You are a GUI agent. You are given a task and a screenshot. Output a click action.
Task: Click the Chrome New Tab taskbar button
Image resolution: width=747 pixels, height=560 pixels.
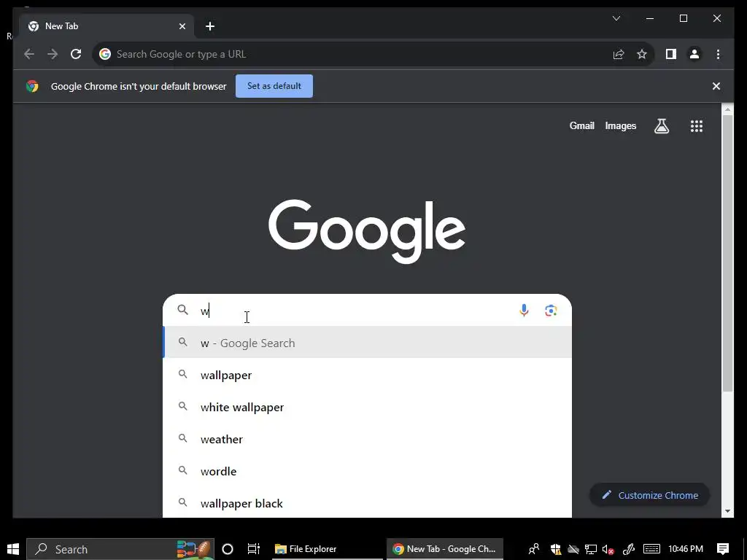tap(444, 549)
